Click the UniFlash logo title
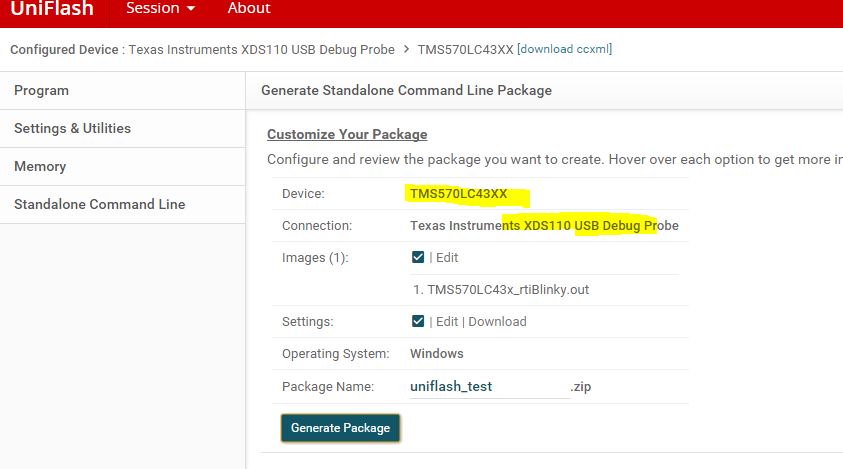The width and height of the screenshot is (843, 469). (52, 9)
